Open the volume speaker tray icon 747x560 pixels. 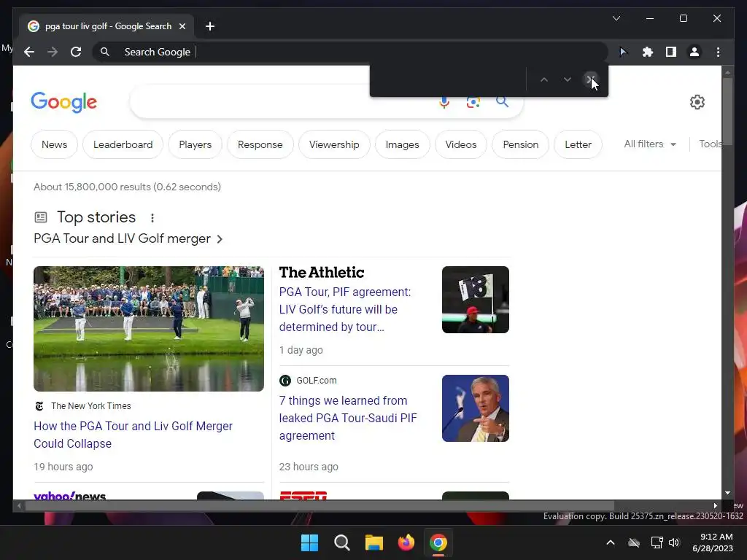click(x=674, y=542)
